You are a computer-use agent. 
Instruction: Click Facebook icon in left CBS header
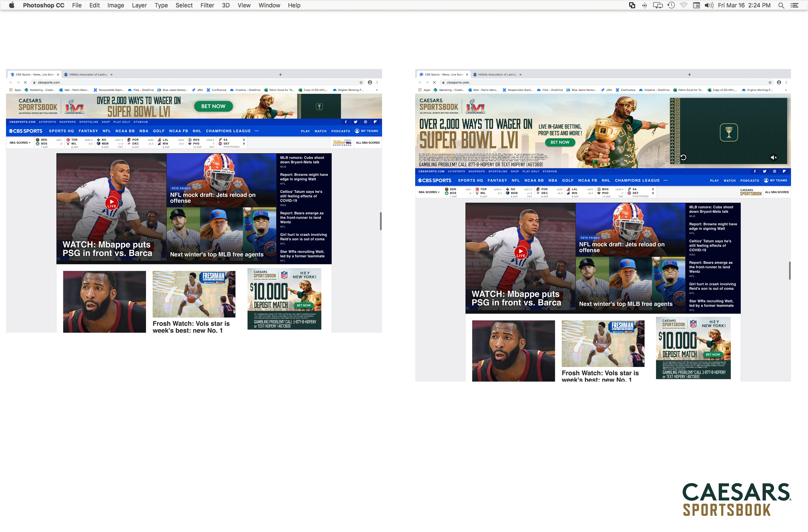pyautogui.click(x=346, y=122)
